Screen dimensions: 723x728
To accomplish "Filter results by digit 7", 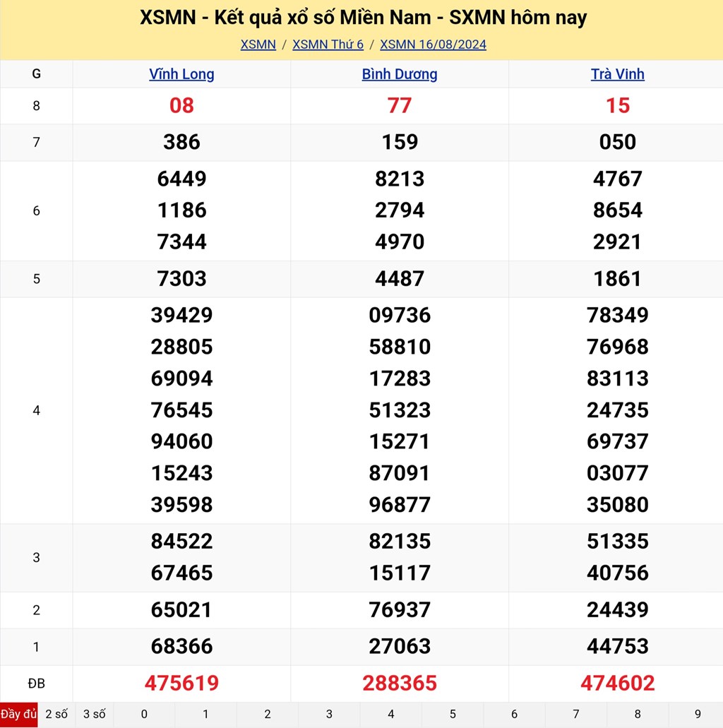I will (576, 714).
